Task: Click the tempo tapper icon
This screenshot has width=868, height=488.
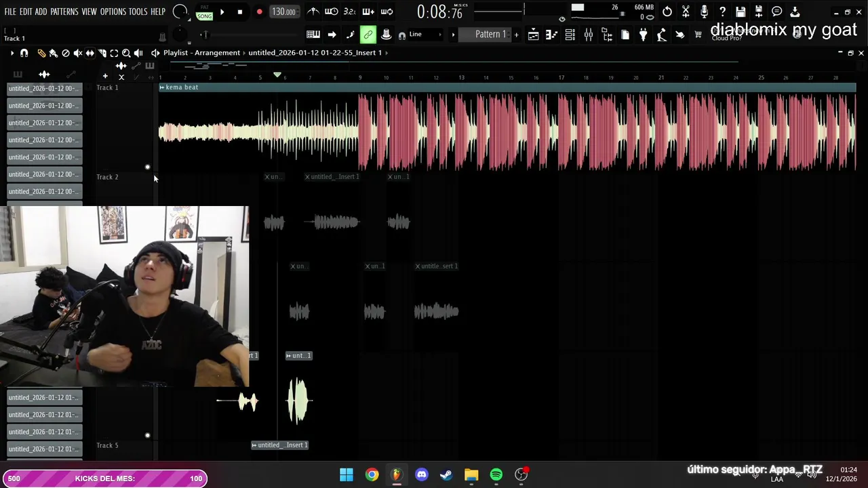Action: tap(662, 35)
